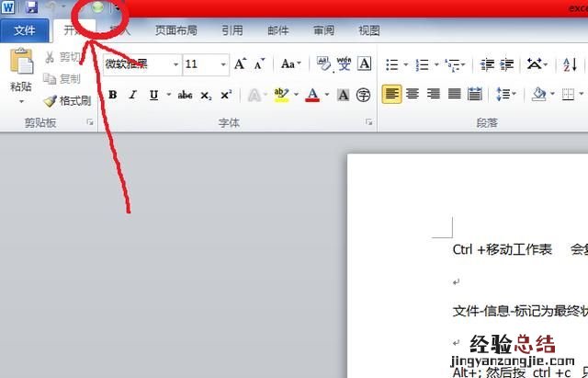Toggle strikethrough abc formatting
The width and height of the screenshot is (588, 378).
pyautogui.click(x=185, y=95)
